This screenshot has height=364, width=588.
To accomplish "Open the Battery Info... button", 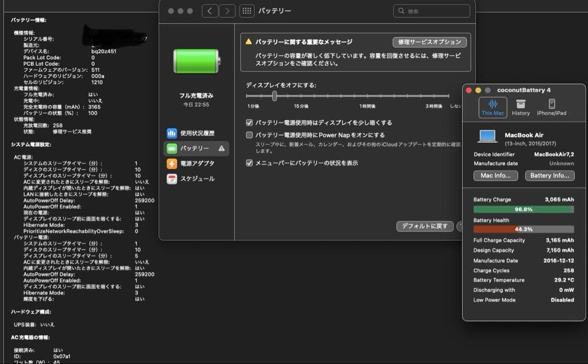I will pyautogui.click(x=550, y=175).
